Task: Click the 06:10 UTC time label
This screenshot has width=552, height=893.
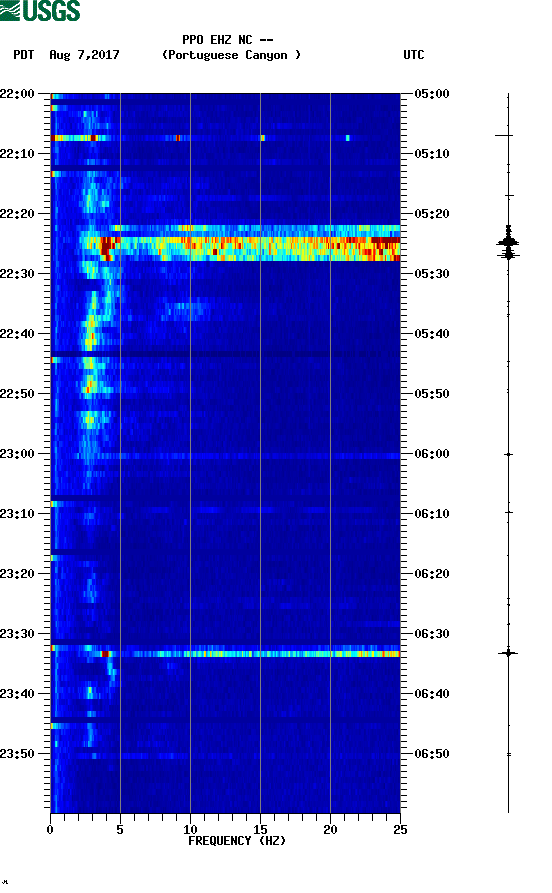Action: coord(432,514)
